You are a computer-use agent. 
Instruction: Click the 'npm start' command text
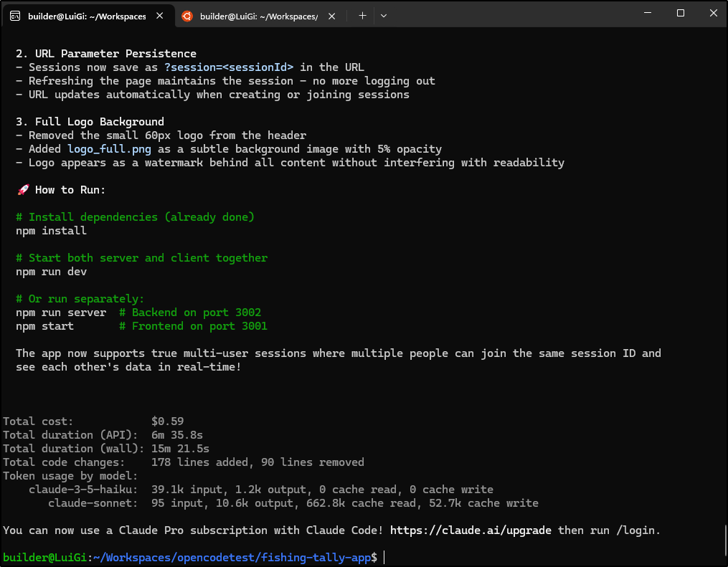click(44, 326)
